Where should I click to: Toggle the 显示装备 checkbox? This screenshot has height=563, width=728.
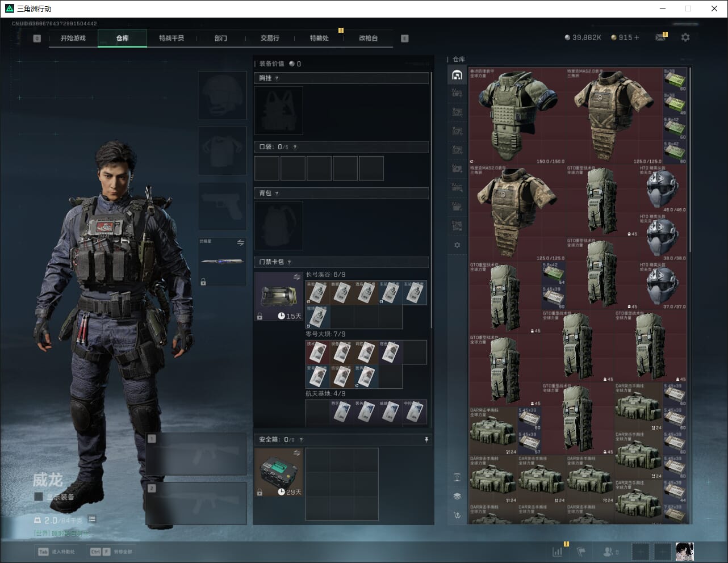(x=39, y=497)
